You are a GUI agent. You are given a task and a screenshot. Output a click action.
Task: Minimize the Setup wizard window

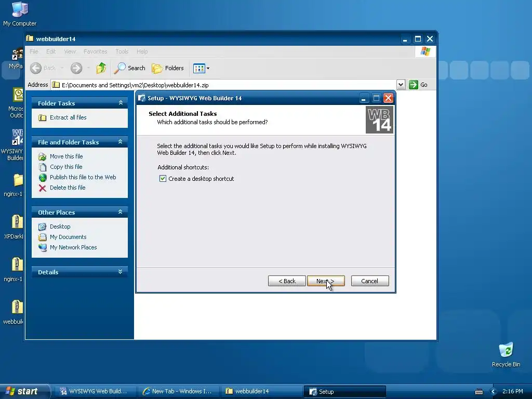pyautogui.click(x=363, y=98)
